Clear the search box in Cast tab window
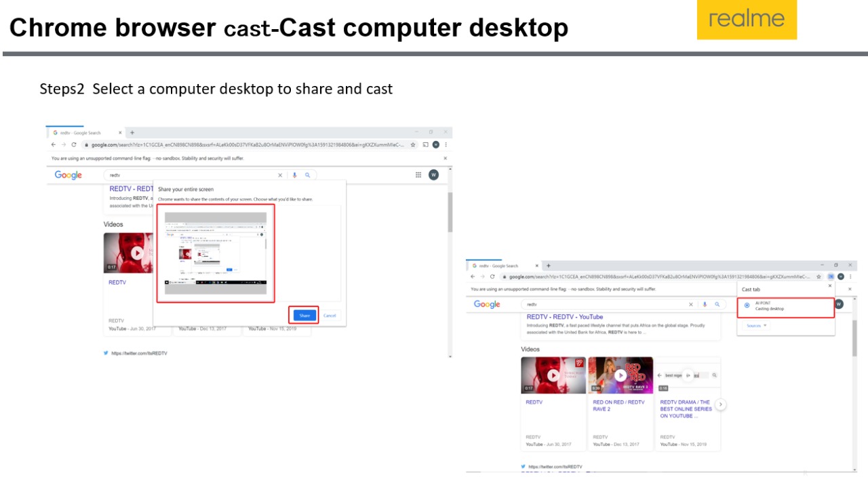 tap(691, 305)
